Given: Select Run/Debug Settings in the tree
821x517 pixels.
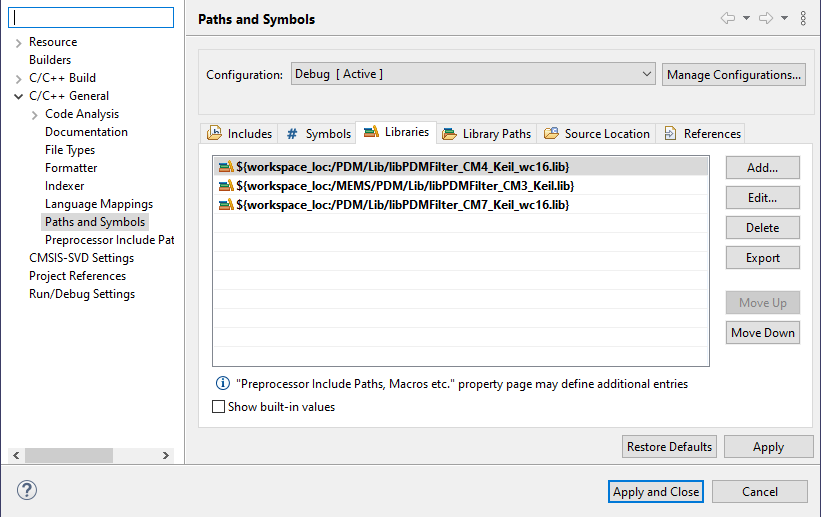Looking at the screenshot, I should [x=82, y=294].
